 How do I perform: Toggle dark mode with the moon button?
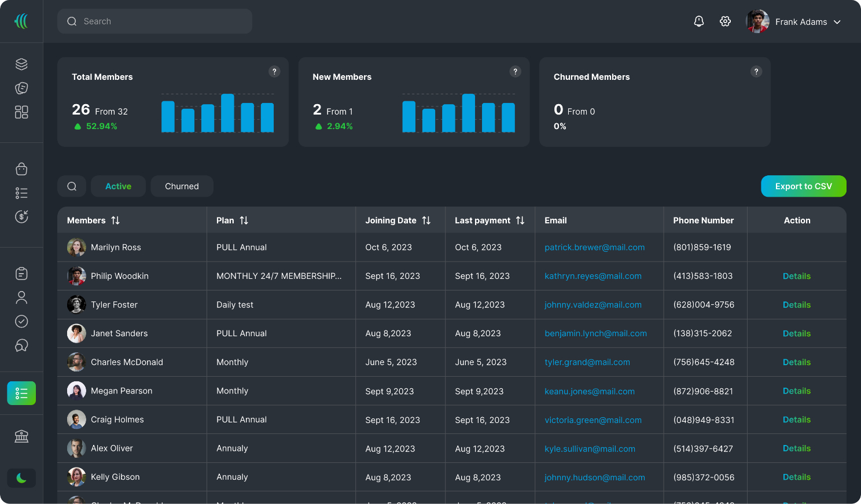point(21,478)
